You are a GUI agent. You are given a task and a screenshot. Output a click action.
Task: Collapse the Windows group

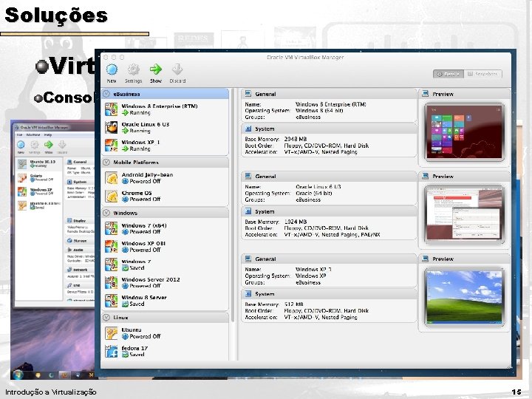pos(106,213)
